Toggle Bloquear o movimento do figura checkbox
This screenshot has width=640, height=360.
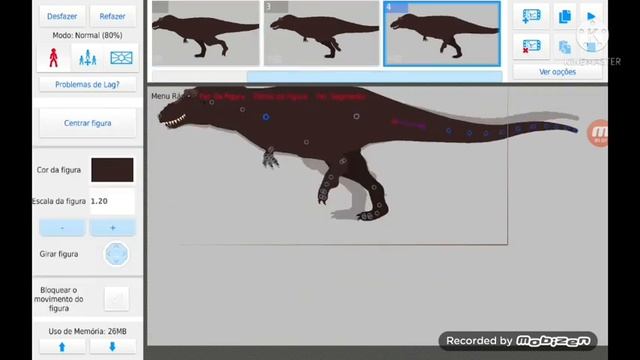coord(116,299)
